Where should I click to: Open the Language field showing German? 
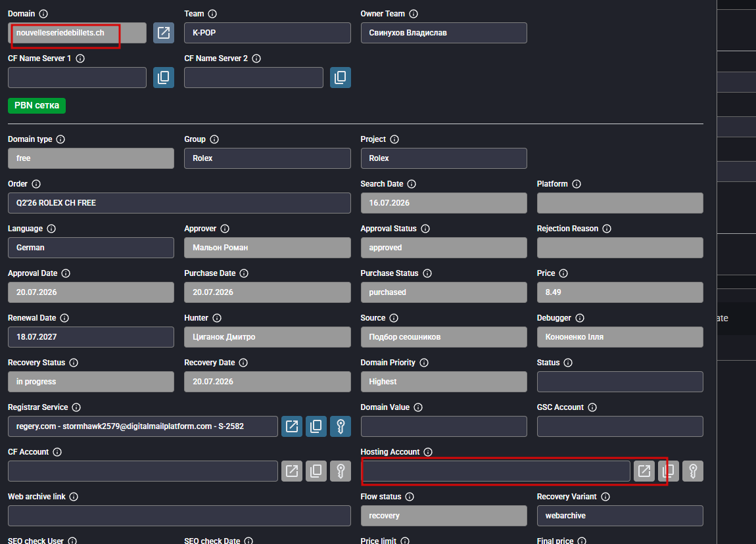coord(91,248)
